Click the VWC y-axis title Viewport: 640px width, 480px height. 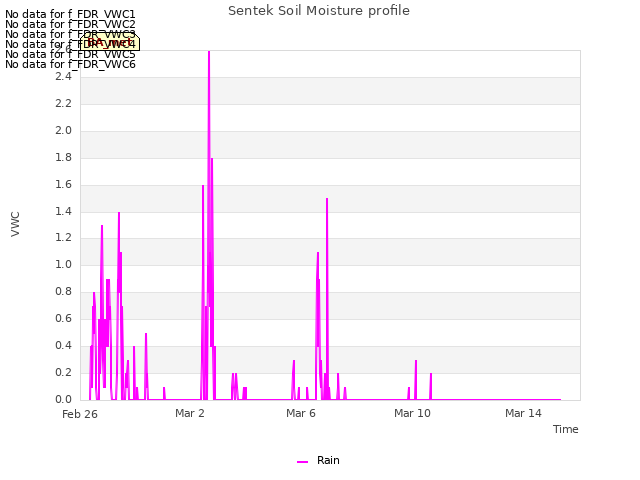click(x=15, y=224)
